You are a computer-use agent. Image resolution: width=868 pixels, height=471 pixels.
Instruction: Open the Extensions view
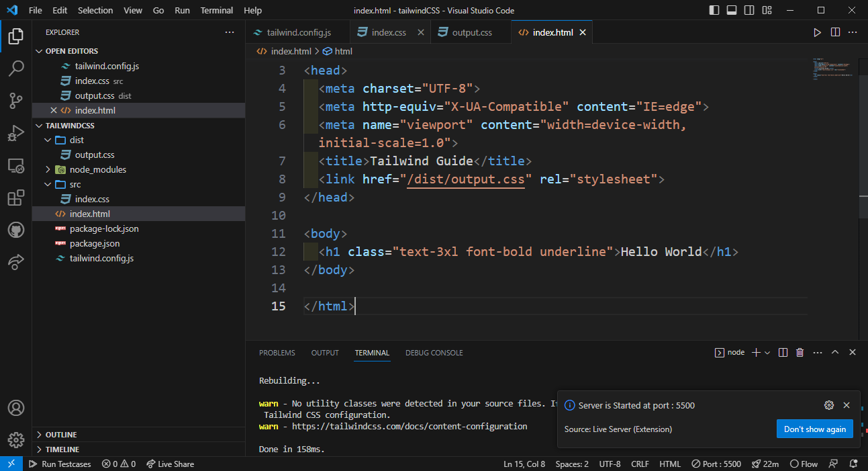coord(16,198)
